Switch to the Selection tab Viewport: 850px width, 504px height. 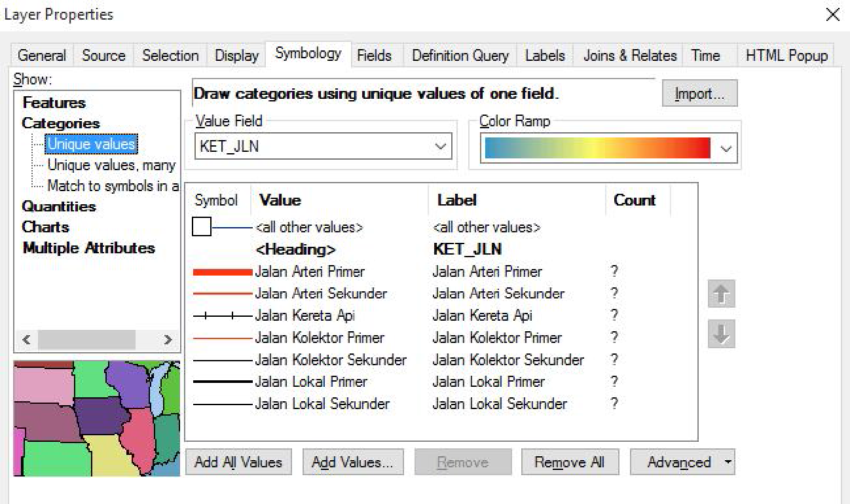pos(170,56)
